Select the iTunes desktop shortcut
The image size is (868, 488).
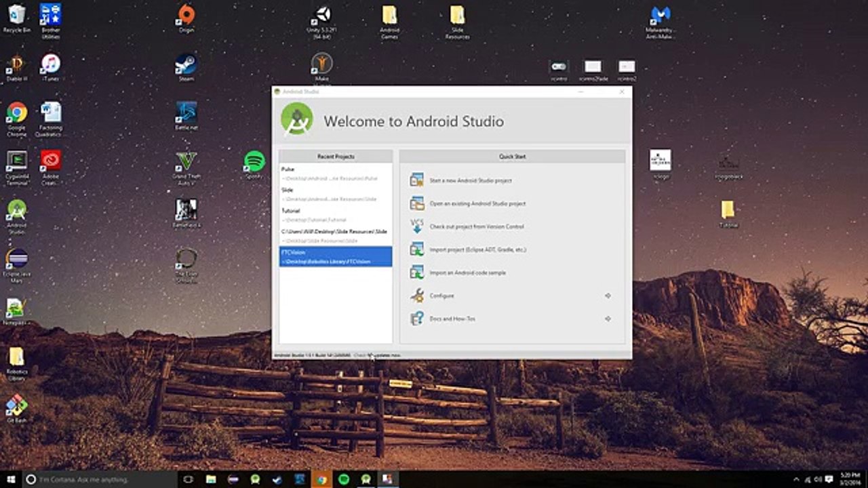pos(50,68)
